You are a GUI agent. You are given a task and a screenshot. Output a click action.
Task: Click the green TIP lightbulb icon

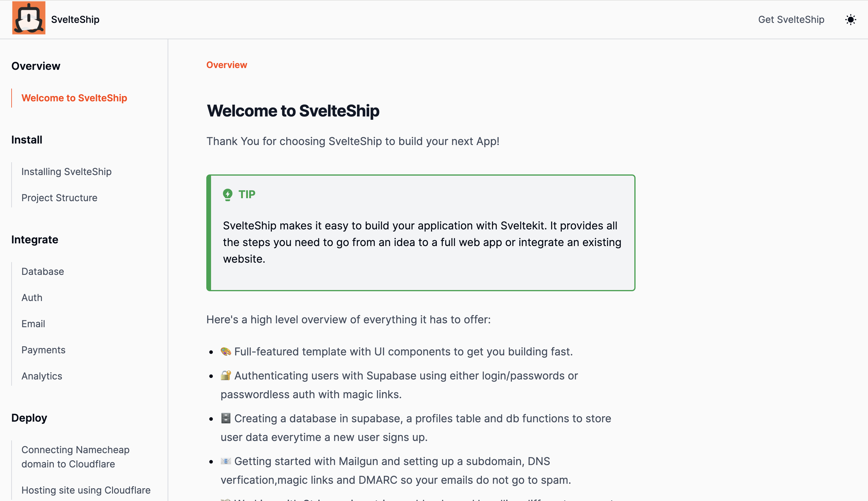click(227, 194)
